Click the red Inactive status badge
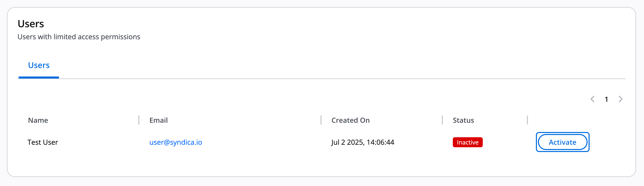644x186 pixels. 467,142
